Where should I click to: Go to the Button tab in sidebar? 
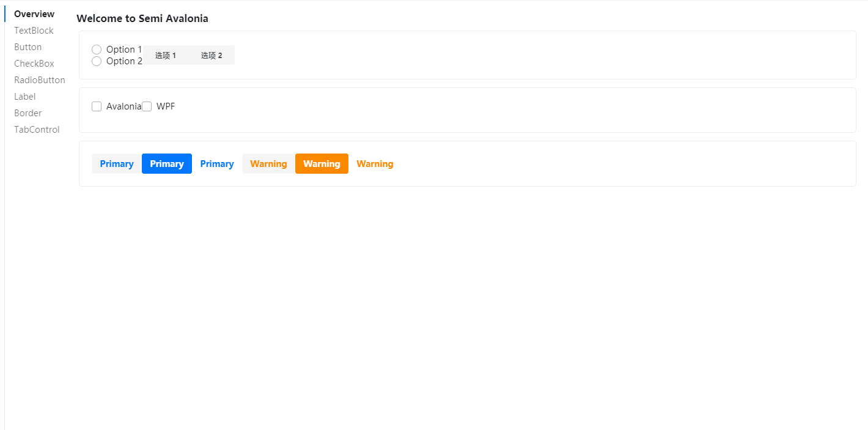pos(28,47)
